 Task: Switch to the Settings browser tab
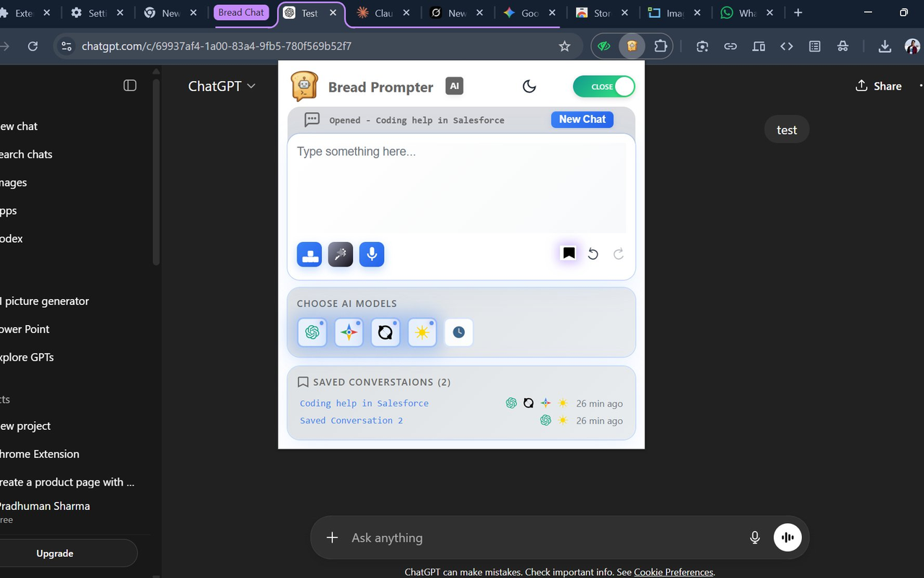tap(97, 13)
